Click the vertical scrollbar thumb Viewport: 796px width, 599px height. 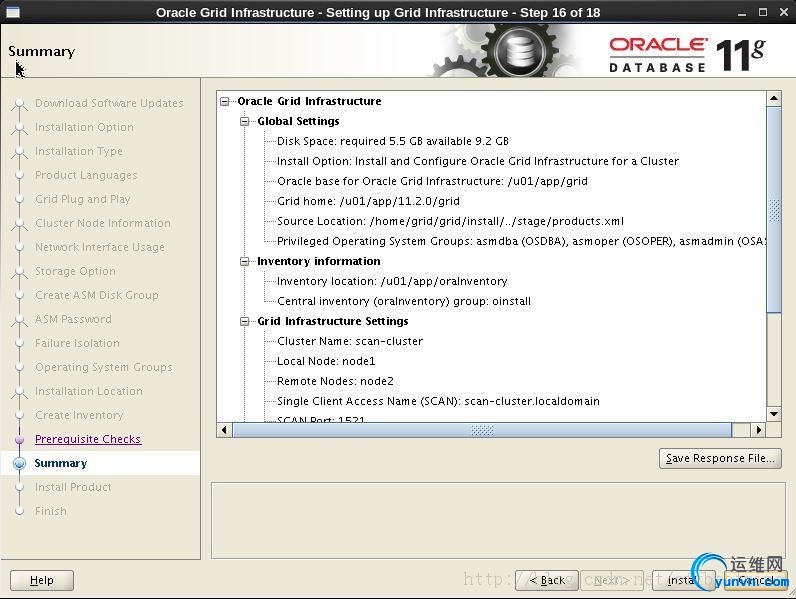pos(774,210)
